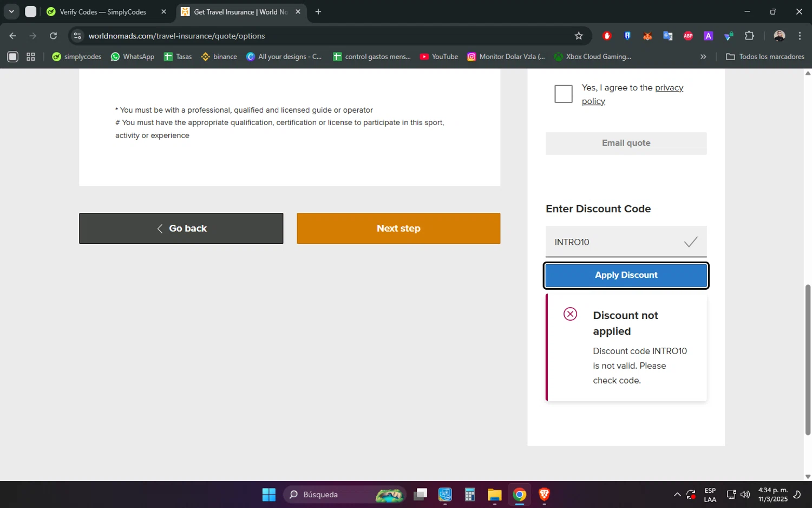Show more bookmarks with double chevron
The image size is (812, 508).
point(703,56)
